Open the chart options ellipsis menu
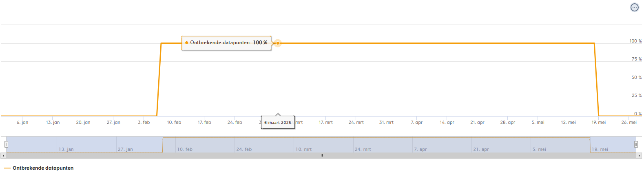This screenshot has width=644, height=175. click(x=635, y=7)
